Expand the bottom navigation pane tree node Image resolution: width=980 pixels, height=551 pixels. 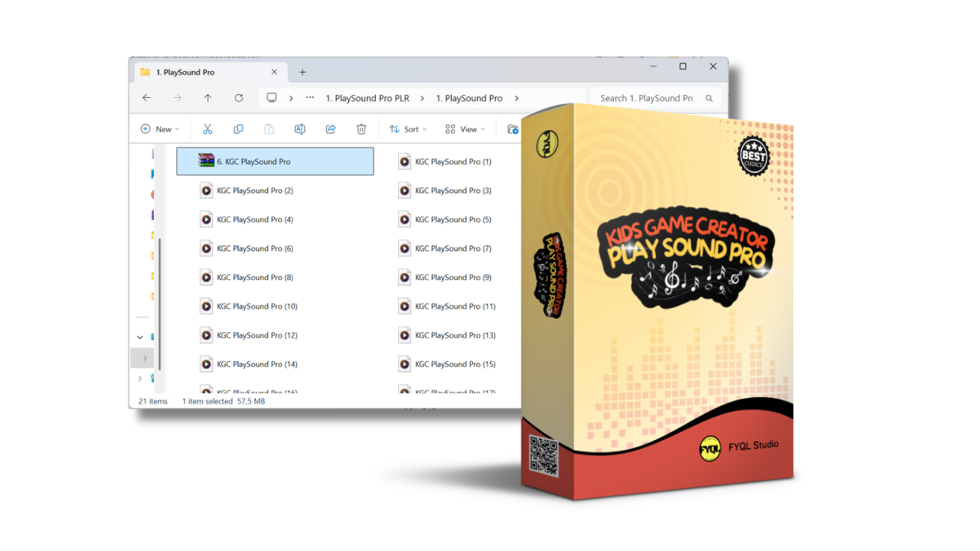140,378
